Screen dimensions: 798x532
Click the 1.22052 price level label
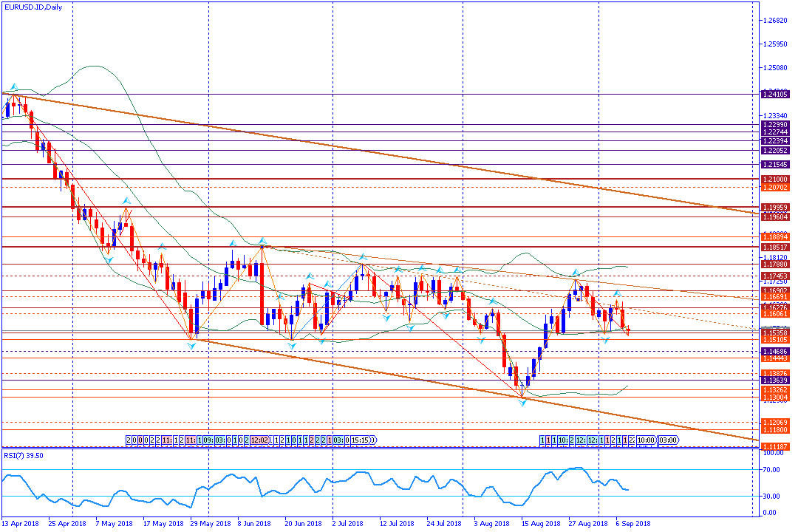(x=775, y=151)
